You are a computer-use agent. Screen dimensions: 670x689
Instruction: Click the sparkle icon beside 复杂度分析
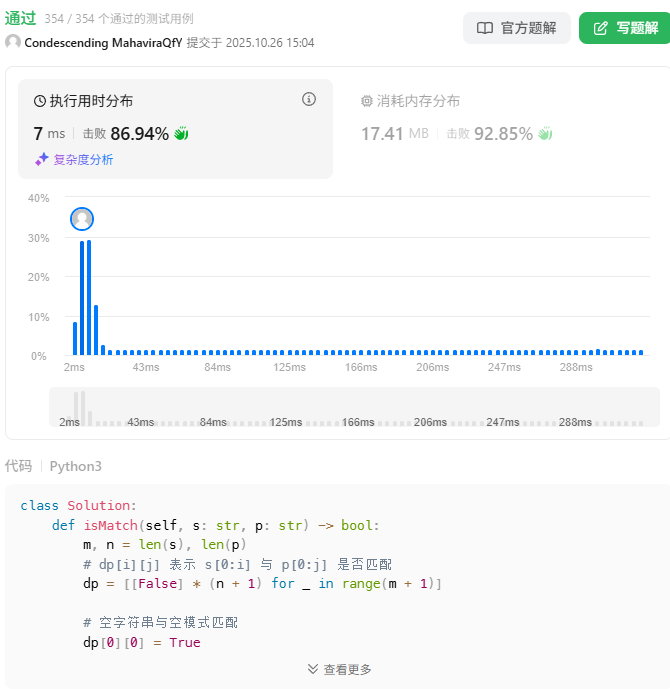pos(42,159)
